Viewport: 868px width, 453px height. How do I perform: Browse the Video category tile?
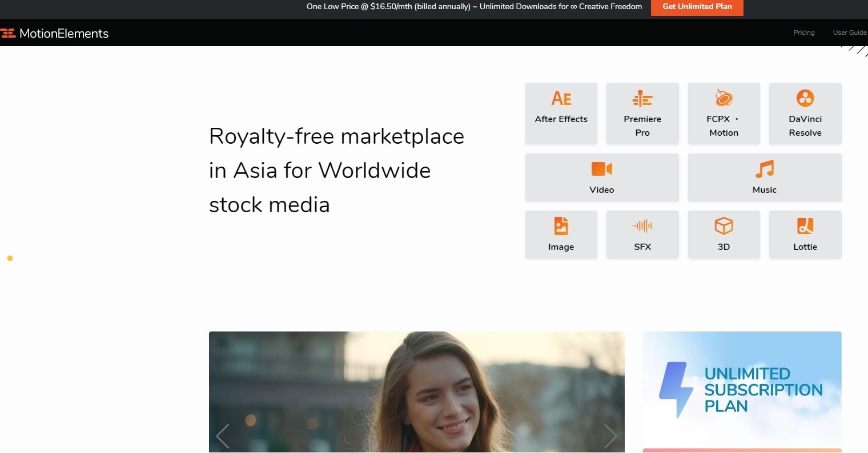coord(602,177)
